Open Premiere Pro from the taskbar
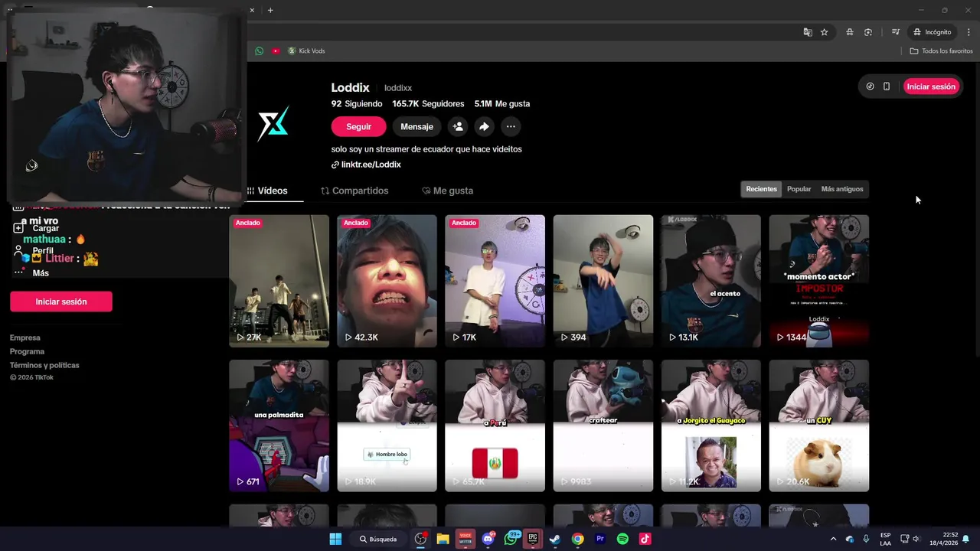 pyautogui.click(x=600, y=539)
